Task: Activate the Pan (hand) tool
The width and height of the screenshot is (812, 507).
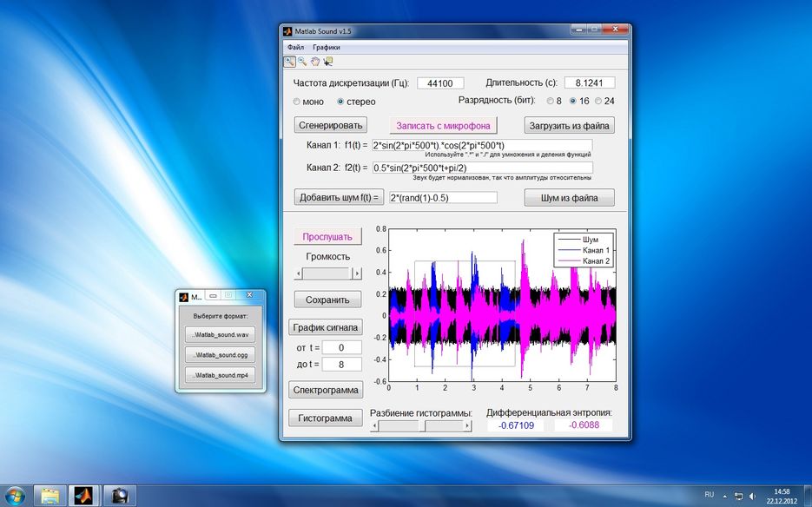Action: pyautogui.click(x=315, y=62)
